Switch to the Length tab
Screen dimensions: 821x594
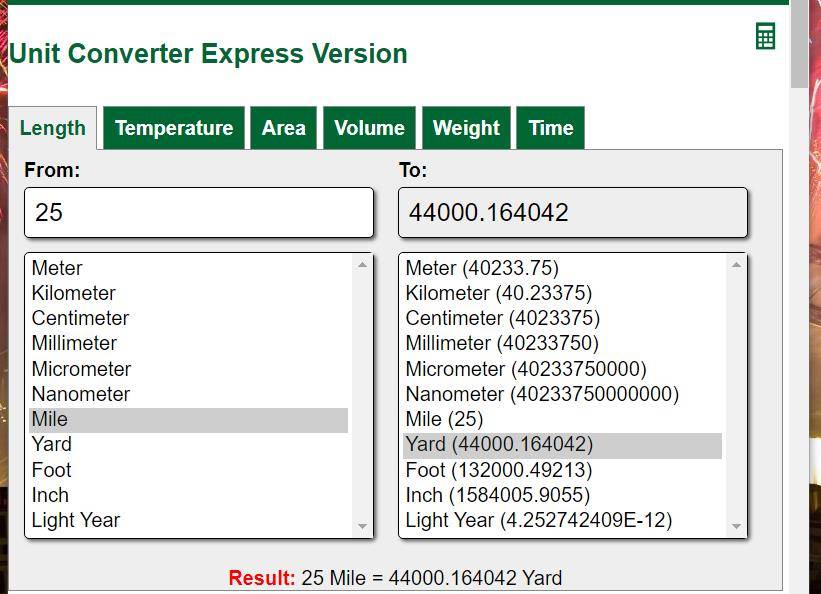tap(52, 128)
